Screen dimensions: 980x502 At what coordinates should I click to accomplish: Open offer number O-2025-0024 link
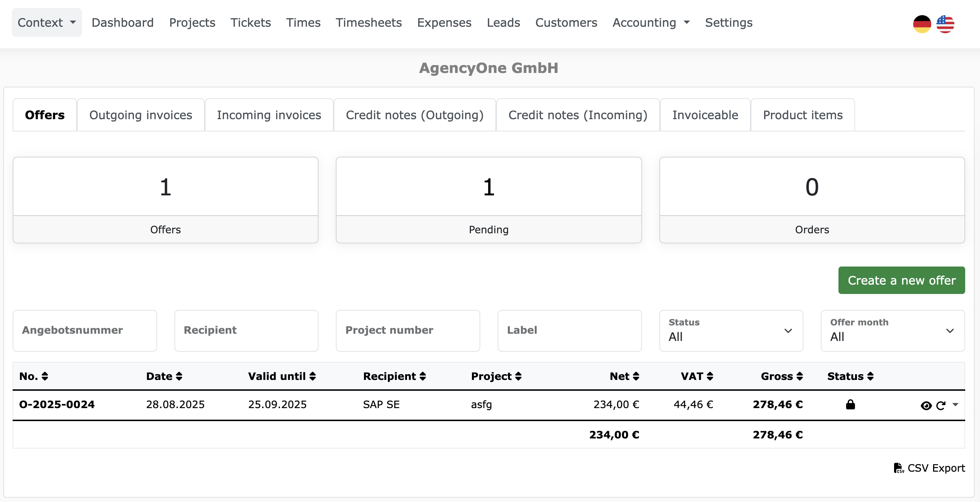tap(57, 404)
